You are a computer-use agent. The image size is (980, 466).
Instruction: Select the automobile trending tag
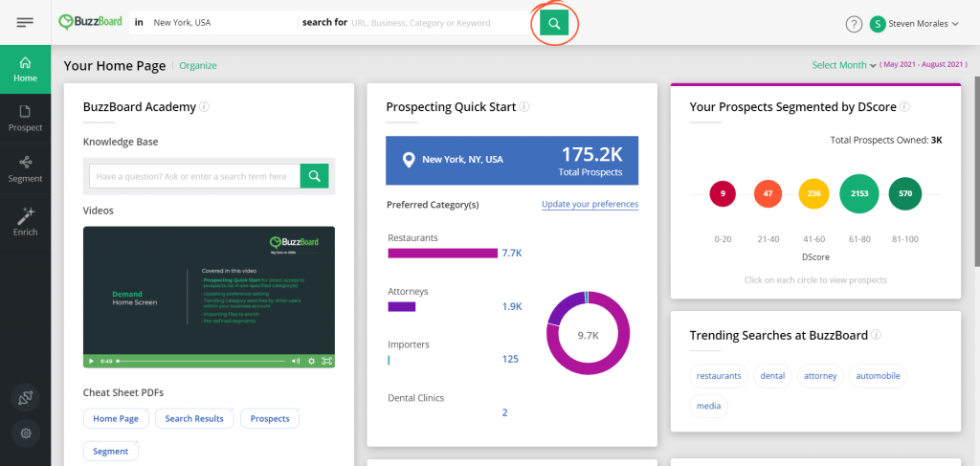(x=879, y=376)
